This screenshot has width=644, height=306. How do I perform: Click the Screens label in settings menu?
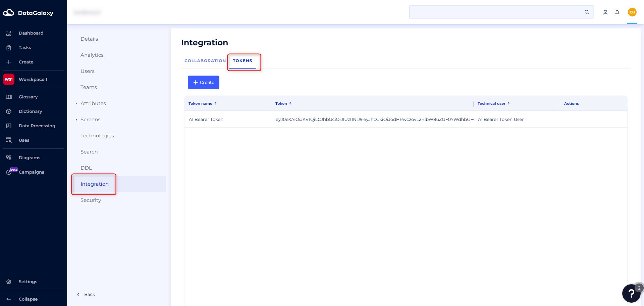91,120
